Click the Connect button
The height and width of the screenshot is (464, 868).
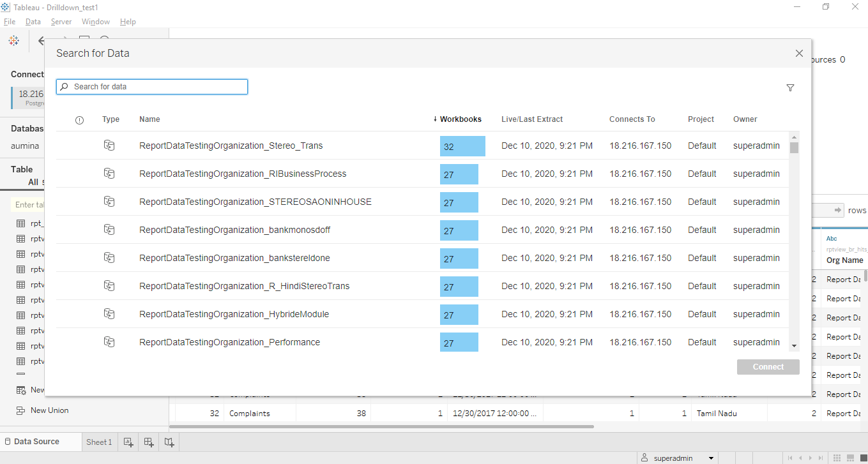pyautogui.click(x=768, y=367)
